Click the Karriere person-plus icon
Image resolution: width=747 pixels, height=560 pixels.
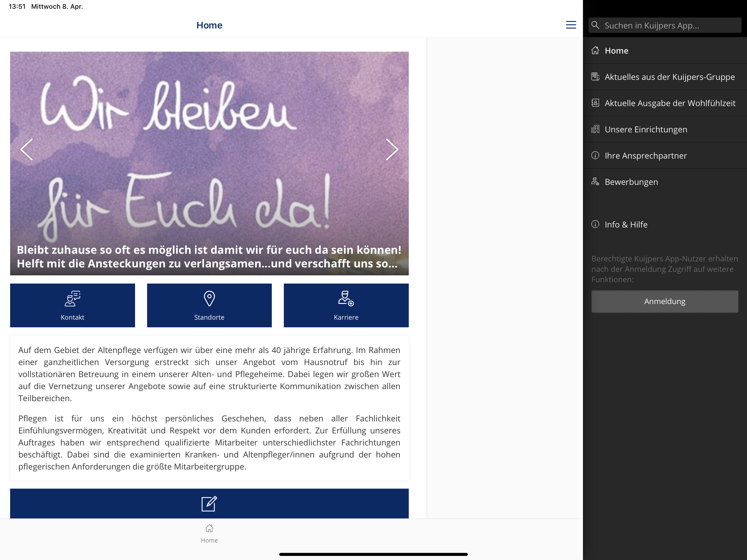pos(346,299)
